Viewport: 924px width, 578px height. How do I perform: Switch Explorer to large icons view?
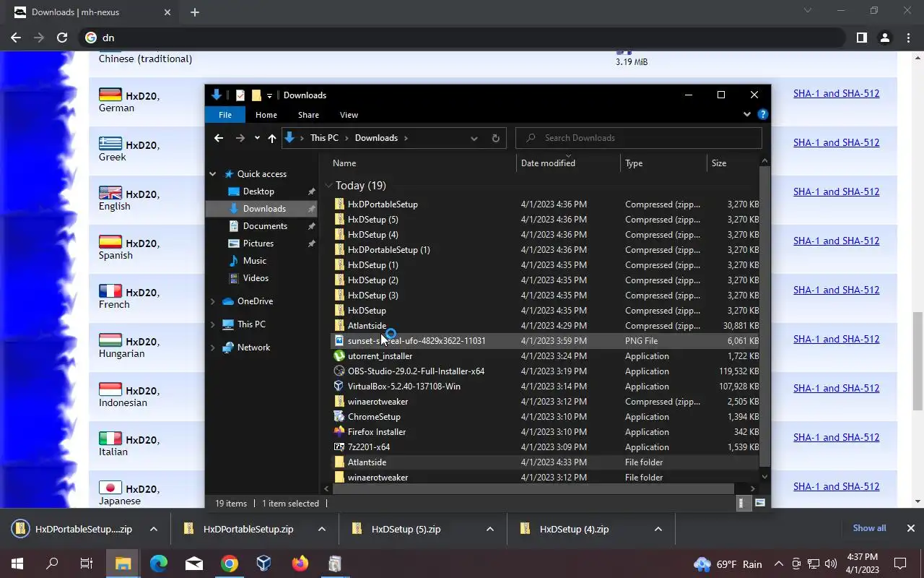tap(759, 503)
